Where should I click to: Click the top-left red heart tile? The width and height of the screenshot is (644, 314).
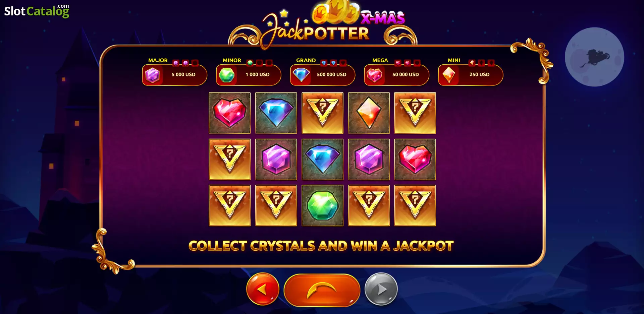(230, 113)
